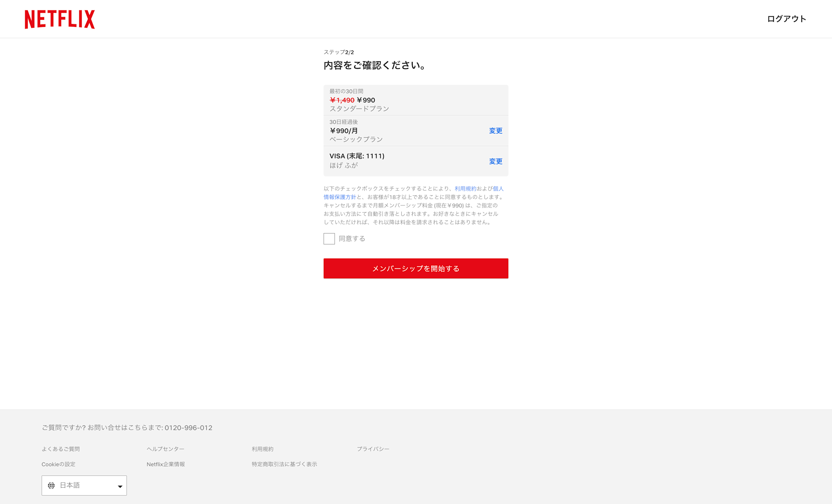Click the 内容をご確認ください heading

click(x=376, y=65)
